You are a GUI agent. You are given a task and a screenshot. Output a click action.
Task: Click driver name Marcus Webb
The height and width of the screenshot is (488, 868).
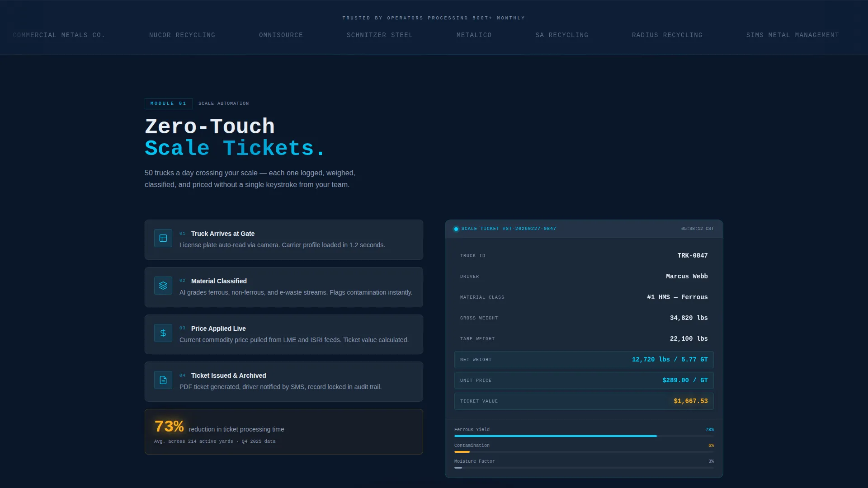tap(687, 277)
